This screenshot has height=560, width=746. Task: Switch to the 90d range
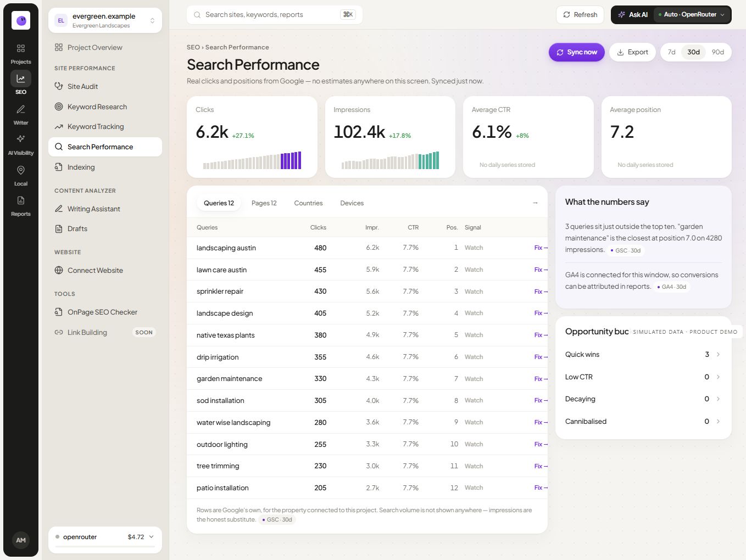click(x=718, y=52)
